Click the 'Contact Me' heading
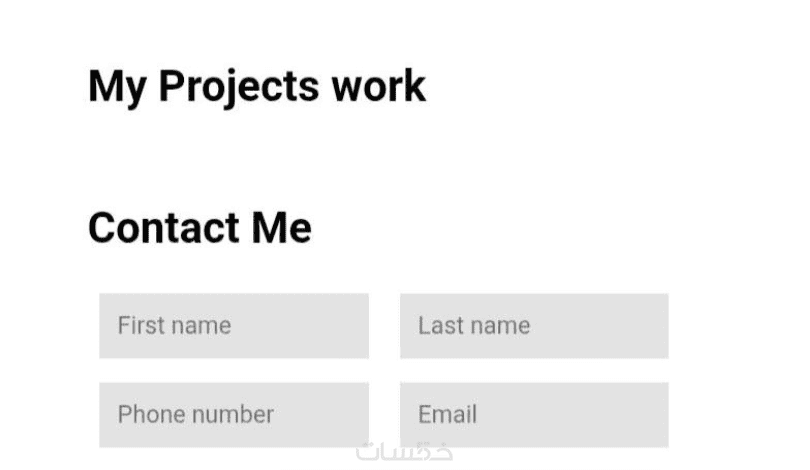The image size is (810, 470). (x=200, y=228)
